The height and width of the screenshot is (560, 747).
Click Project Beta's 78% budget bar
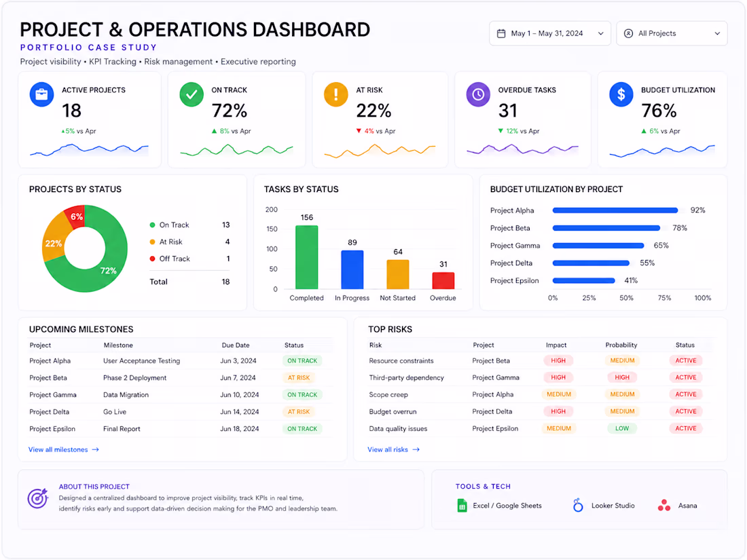pos(606,228)
